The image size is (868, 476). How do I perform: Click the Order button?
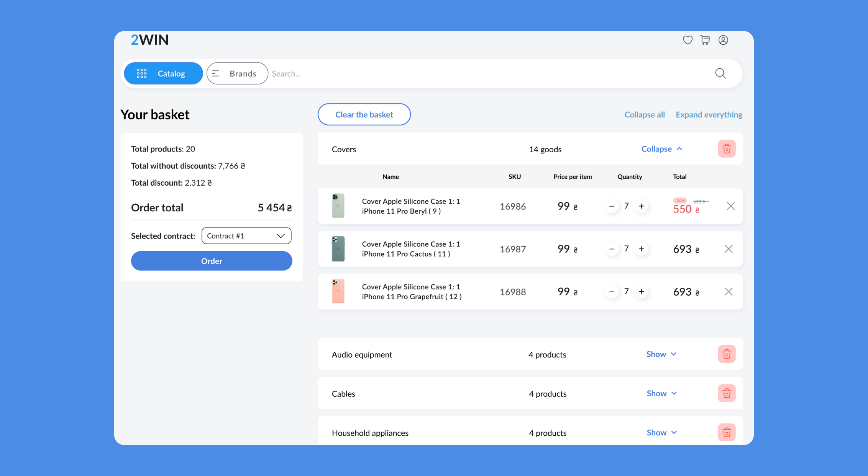[212, 261]
